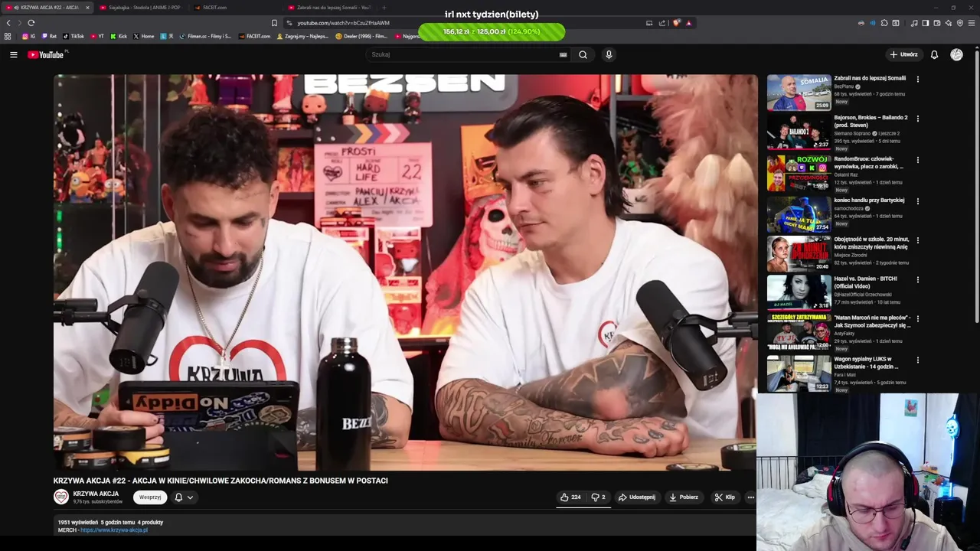980x551 pixels.
Task: Open options menu for Wagon sypialny LUKS video
Action: tap(917, 360)
